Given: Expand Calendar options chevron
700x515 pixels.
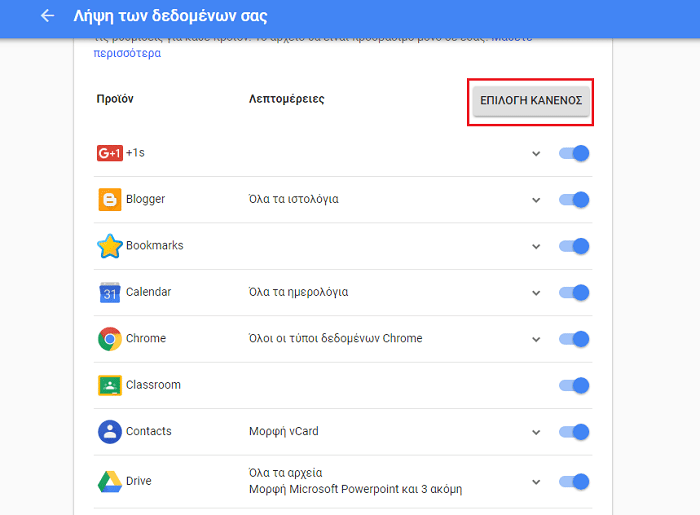Looking at the screenshot, I should point(536,293).
